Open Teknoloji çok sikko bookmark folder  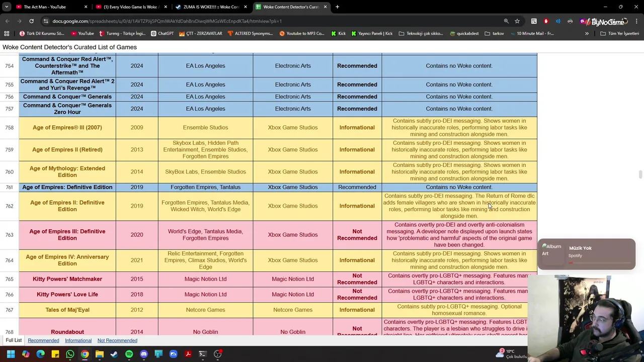tap(421, 34)
